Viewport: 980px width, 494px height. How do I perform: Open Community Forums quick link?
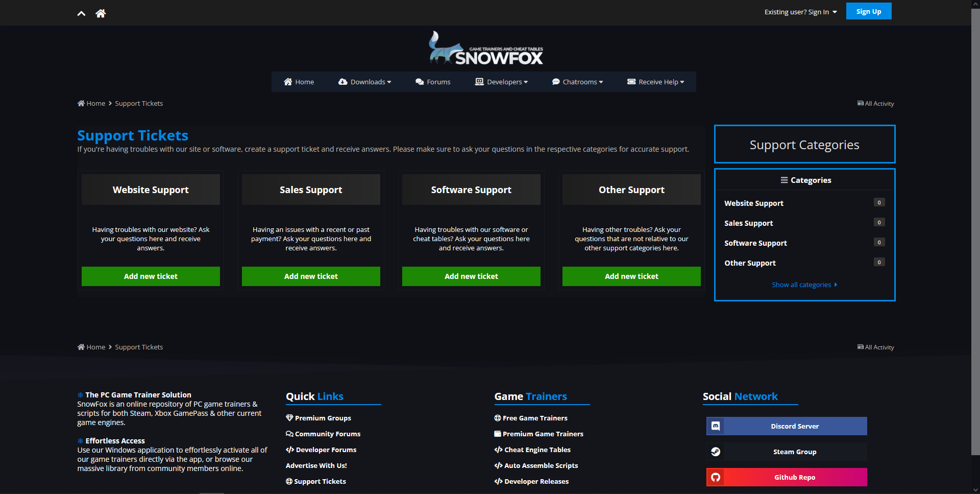point(323,434)
